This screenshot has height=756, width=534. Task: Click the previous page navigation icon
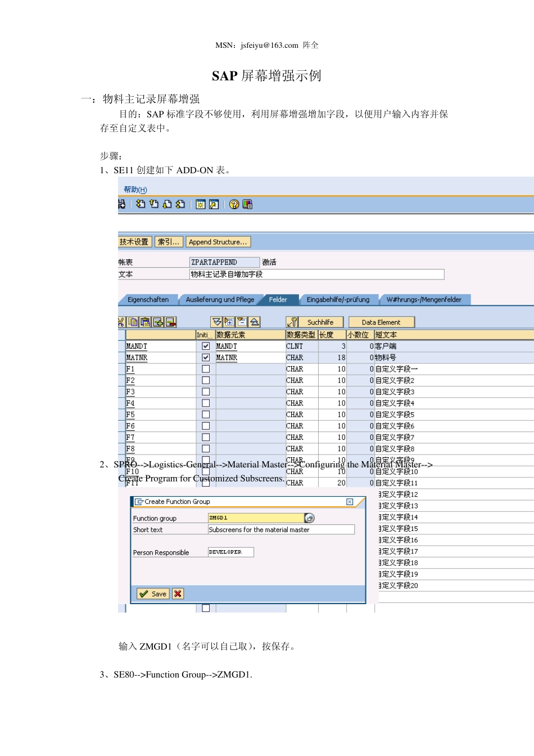pos(153,204)
